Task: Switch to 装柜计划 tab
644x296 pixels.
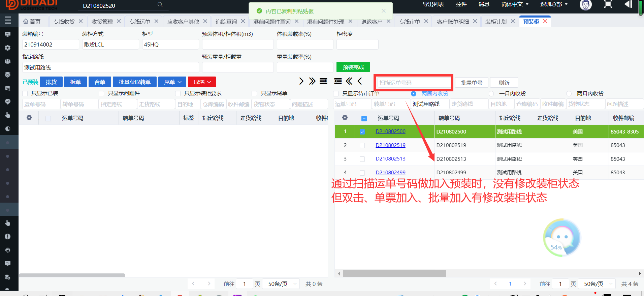Action: pyautogui.click(x=496, y=21)
